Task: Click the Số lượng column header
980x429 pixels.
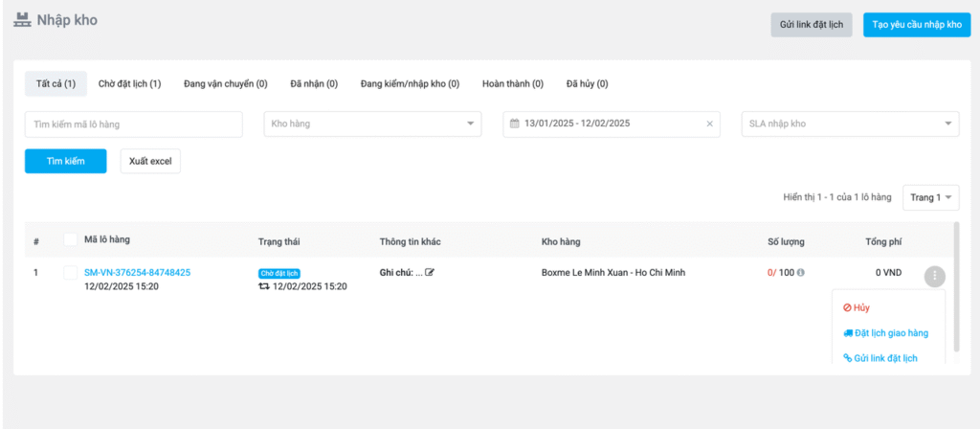Action: (787, 241)
